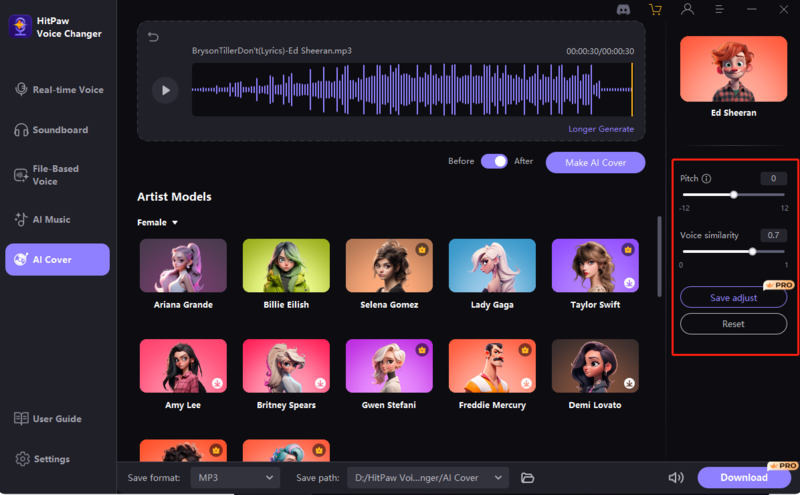Select the Billie Eilish artist model
800x495 pixels.
coord(286,266)
